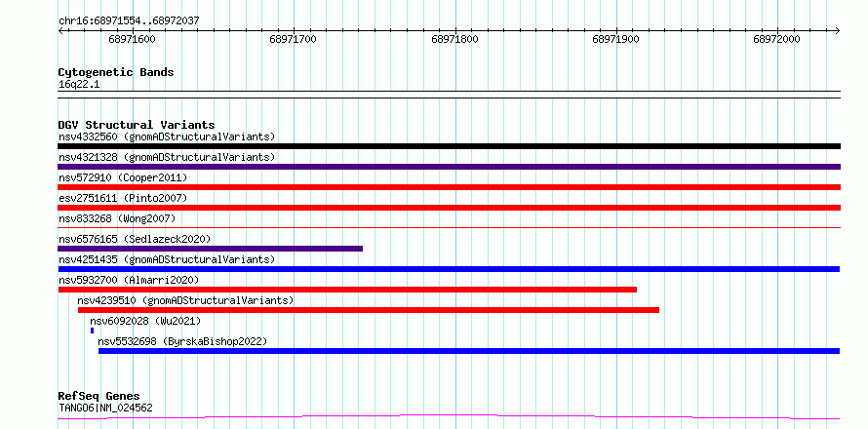
Task: Click the magenta TANGO6 gene line
Action: click(x=449, y=417)
